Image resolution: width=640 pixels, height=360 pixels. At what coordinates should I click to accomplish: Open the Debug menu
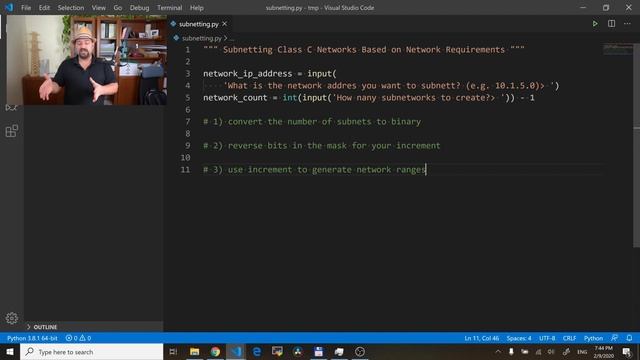[139, 8]
